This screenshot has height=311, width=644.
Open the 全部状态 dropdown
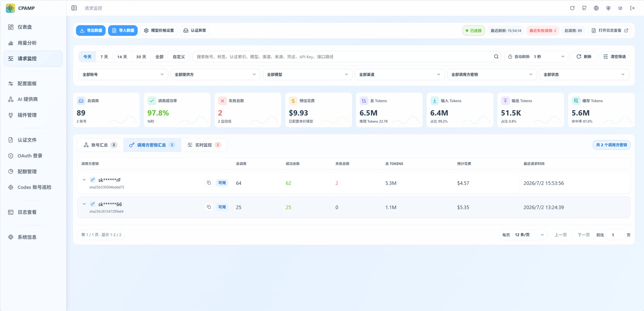click(x=584, y=74)
